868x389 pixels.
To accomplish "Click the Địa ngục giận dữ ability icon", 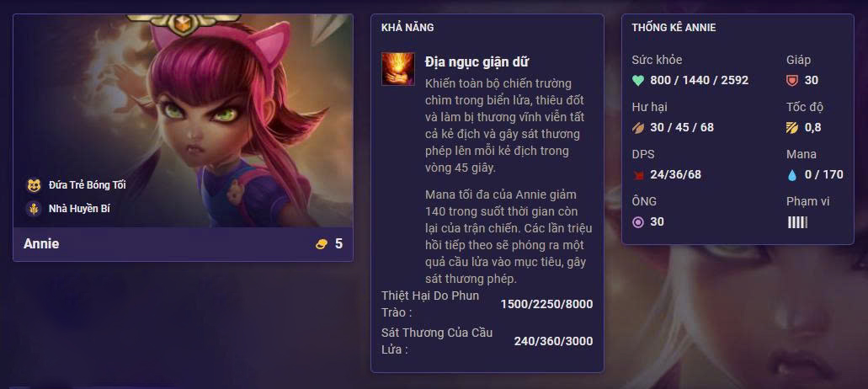I will coord(398,69).
